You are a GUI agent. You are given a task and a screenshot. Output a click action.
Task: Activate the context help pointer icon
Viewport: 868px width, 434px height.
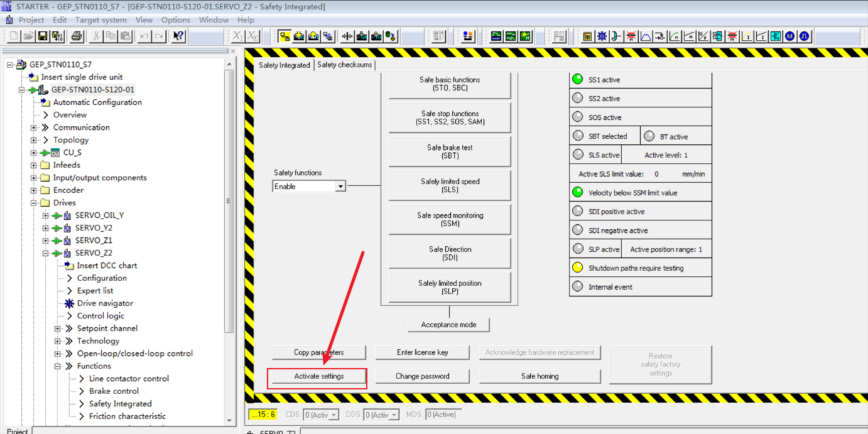tap(178, 36)
